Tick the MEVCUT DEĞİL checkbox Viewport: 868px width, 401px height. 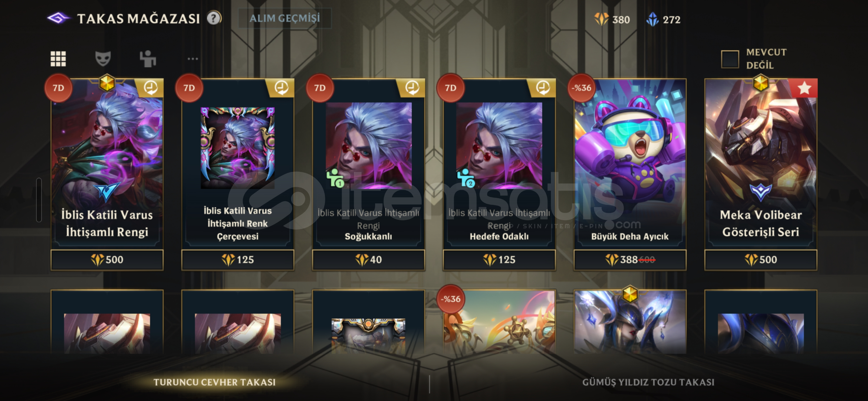(x=730, y=59)
